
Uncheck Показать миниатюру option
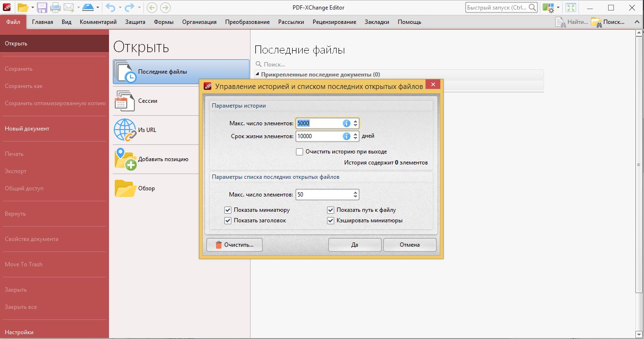tap(228, 210)
